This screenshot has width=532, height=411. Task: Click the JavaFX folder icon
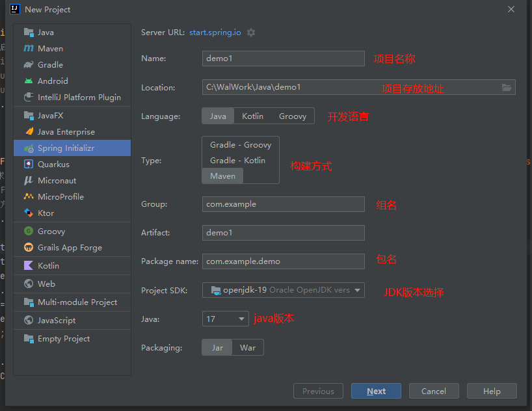pos(29,116)
